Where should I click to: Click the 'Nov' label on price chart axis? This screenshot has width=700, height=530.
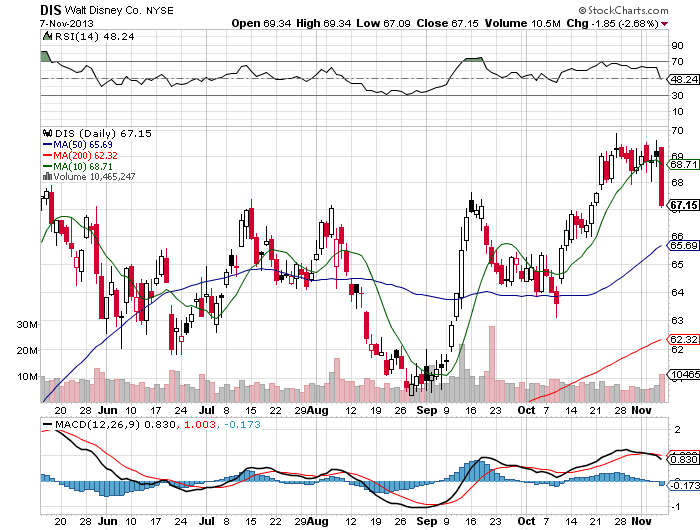641,410
